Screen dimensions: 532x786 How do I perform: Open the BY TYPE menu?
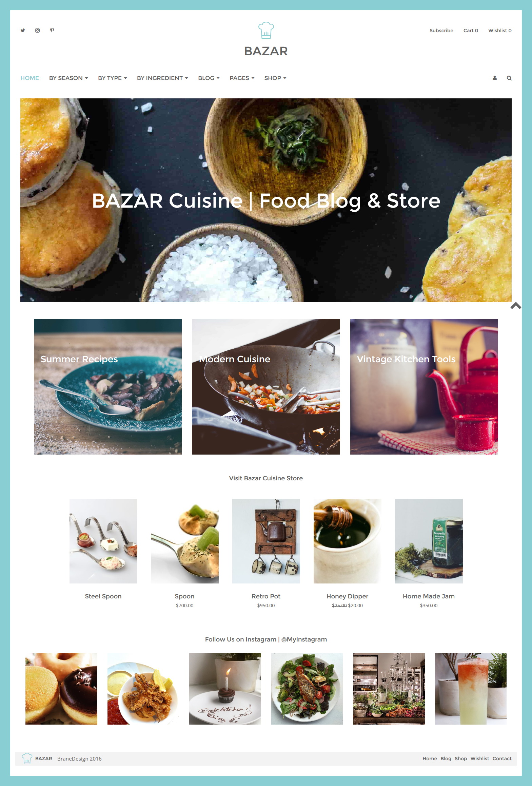pyautogui.click(x=113, y=78)
